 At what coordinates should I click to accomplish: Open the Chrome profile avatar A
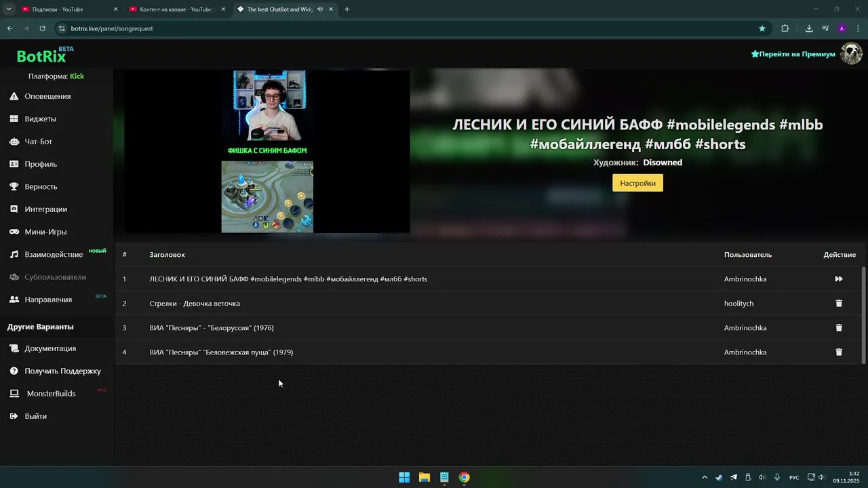coord(842,28)
